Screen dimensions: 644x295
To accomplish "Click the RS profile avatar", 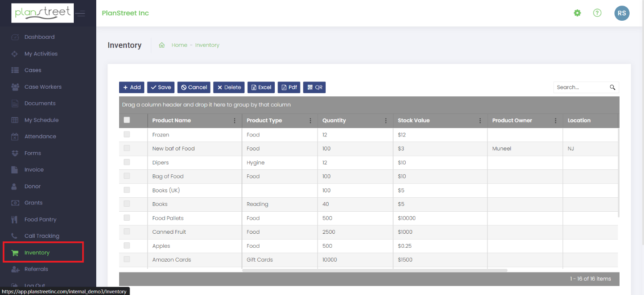I will [622, 13].
